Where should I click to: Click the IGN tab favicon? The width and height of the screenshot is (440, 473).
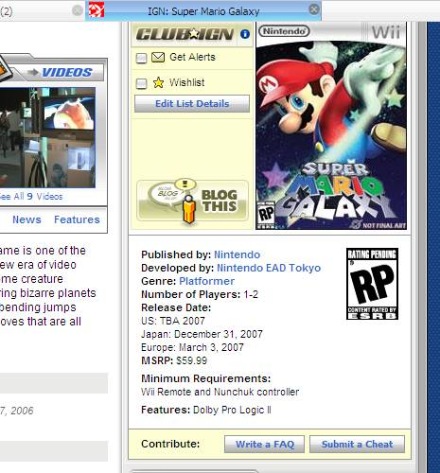click(x=96, y=10)
